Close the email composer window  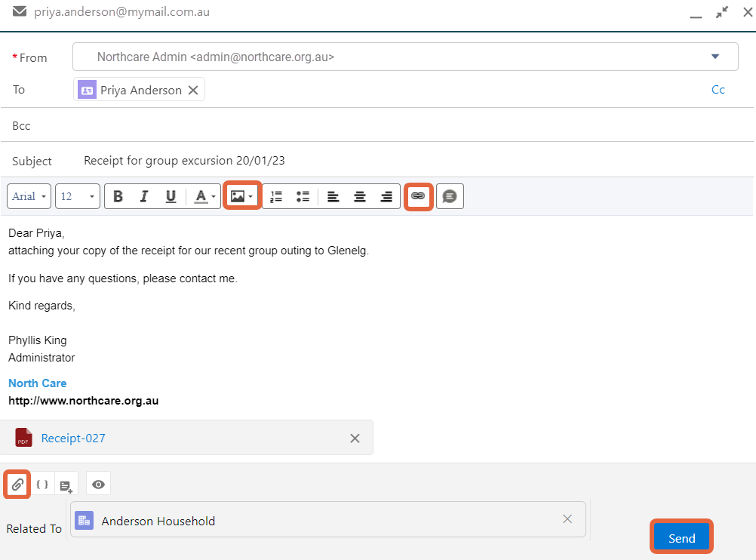point(748,12)
